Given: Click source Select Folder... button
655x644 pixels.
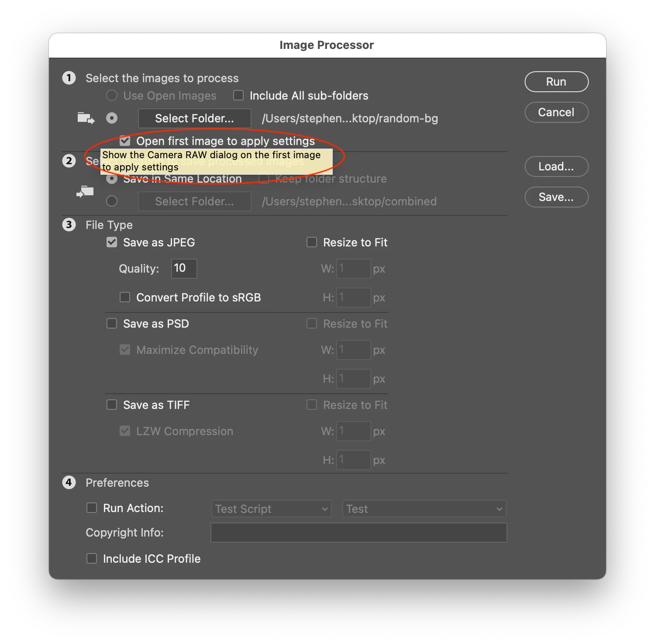Looking at the screenshot, I should (x=195, y=118).
